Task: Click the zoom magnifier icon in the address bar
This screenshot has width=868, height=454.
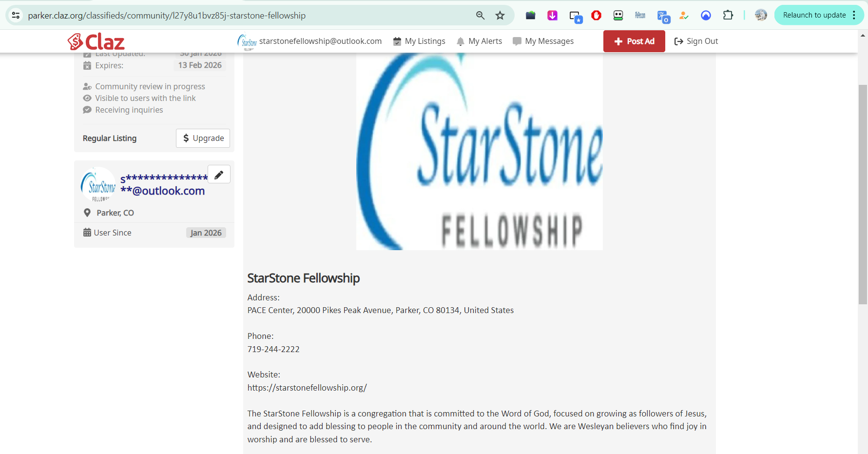Action: click(480, 16)
